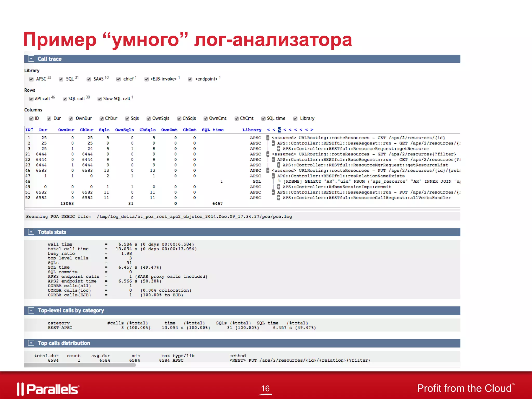Viewport: 532px width, 399px height.
Task: Expand row 3 ResourceRequest::getResource node
Action: [279, 149]
